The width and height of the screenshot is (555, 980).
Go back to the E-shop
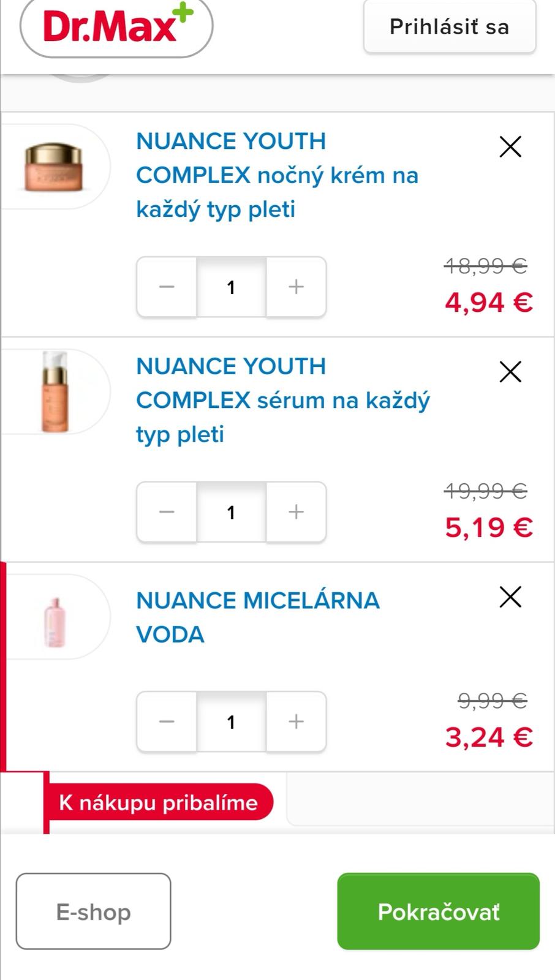93,911
